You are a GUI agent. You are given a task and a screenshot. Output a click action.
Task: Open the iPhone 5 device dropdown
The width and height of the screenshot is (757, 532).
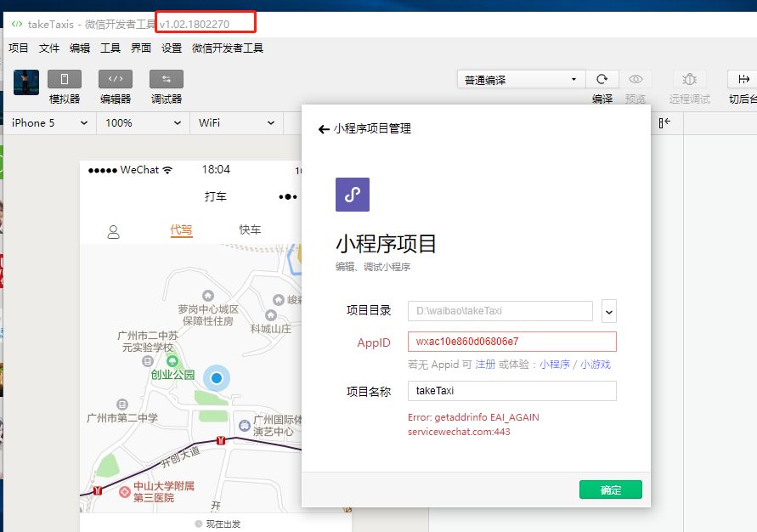point(49,123)
